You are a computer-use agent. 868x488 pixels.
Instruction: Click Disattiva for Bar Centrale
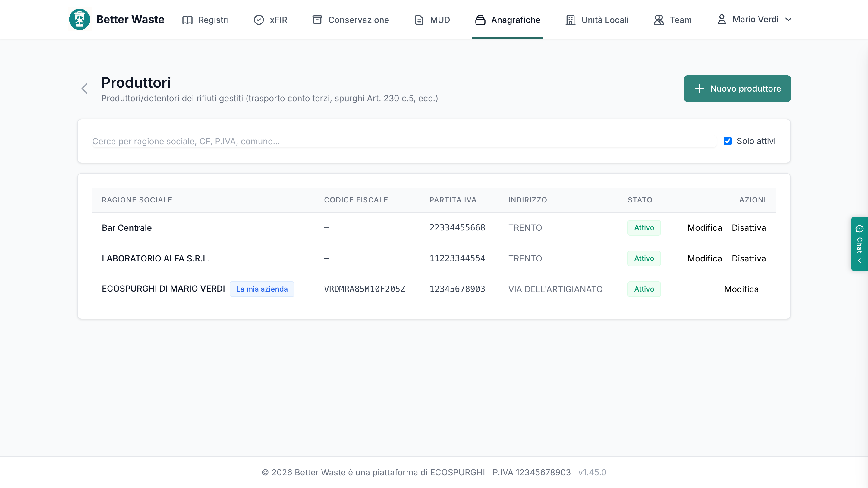coord(748,228)
